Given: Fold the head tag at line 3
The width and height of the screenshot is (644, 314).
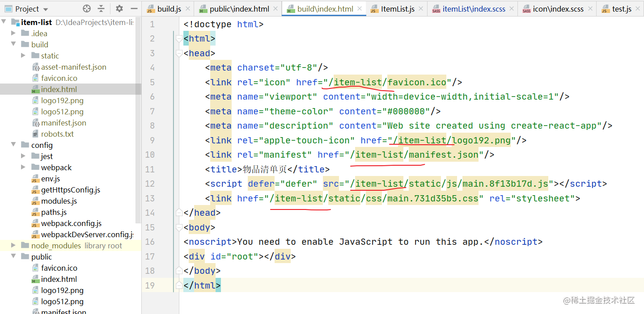Looking at the screenshot, I should [179, 53].
